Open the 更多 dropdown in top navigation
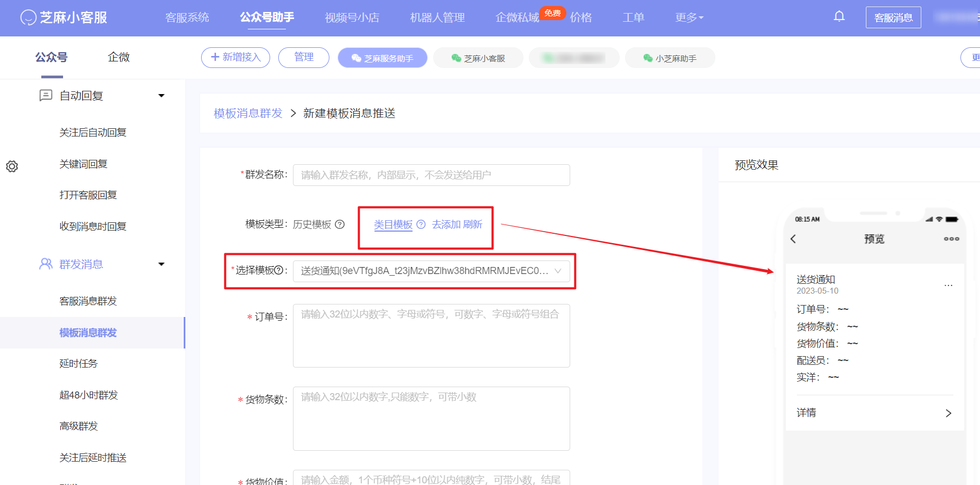 click(689, 17)
